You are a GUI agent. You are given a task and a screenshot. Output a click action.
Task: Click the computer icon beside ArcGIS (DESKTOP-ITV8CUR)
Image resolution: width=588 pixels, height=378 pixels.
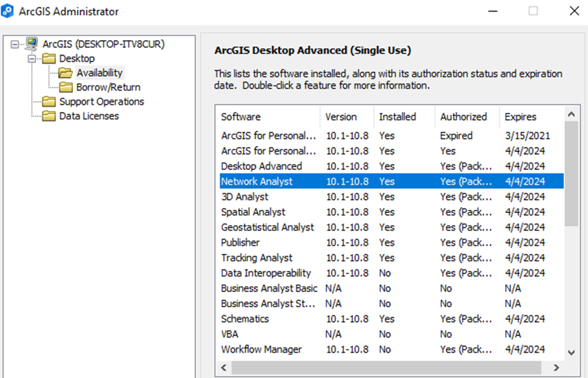tap(32, 44)
